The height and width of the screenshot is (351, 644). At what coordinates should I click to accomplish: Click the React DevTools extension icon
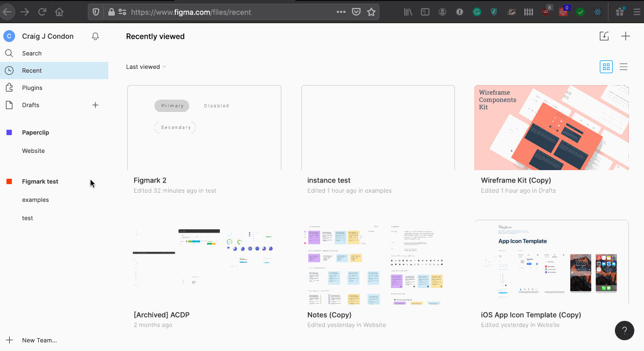click(598, 12)
